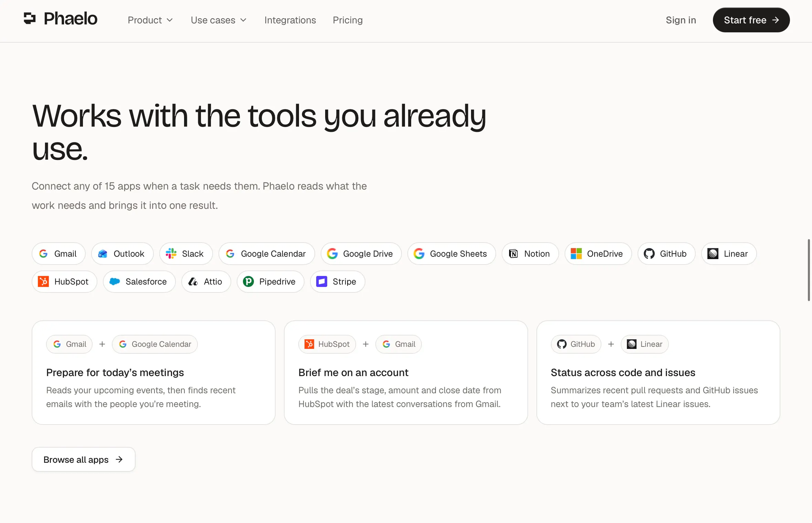Screen dimensions: 812x523
Task: Click the Salesforce cloud icon
Action: coord(115,281)
